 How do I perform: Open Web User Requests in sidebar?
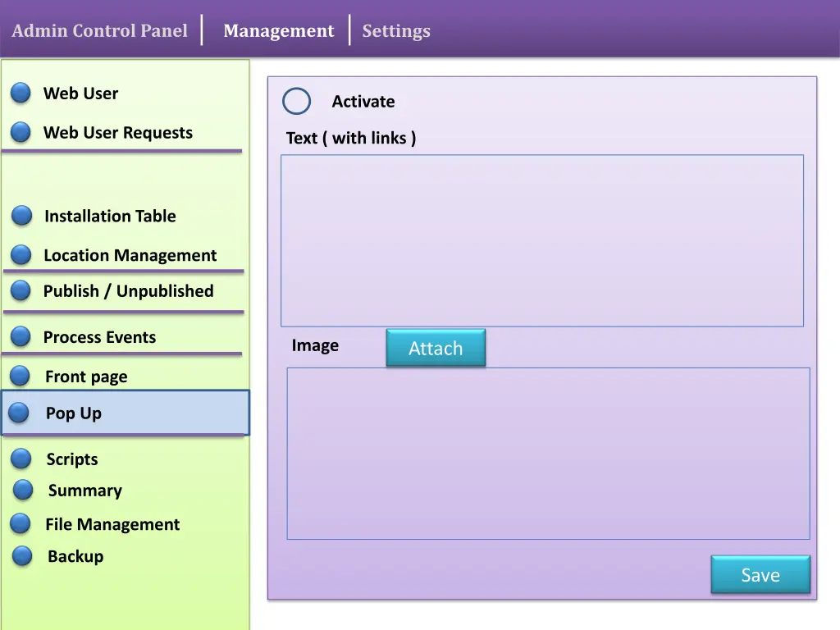(117, 133)
